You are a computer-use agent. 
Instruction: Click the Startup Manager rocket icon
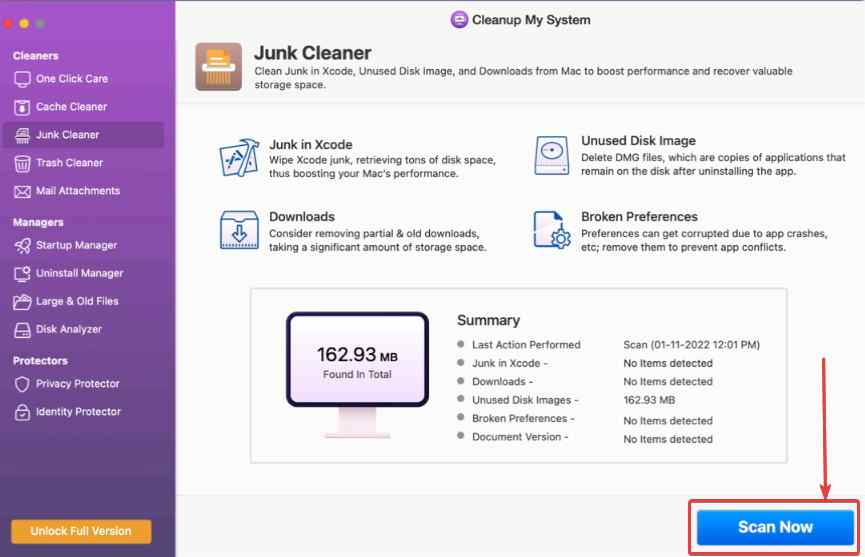pos(22,245)
